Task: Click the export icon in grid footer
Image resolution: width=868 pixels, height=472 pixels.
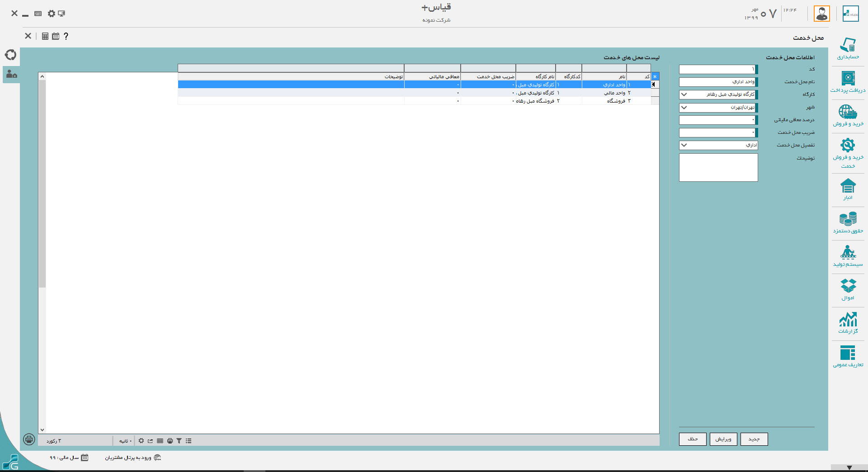Action: (x=151, y=441)
